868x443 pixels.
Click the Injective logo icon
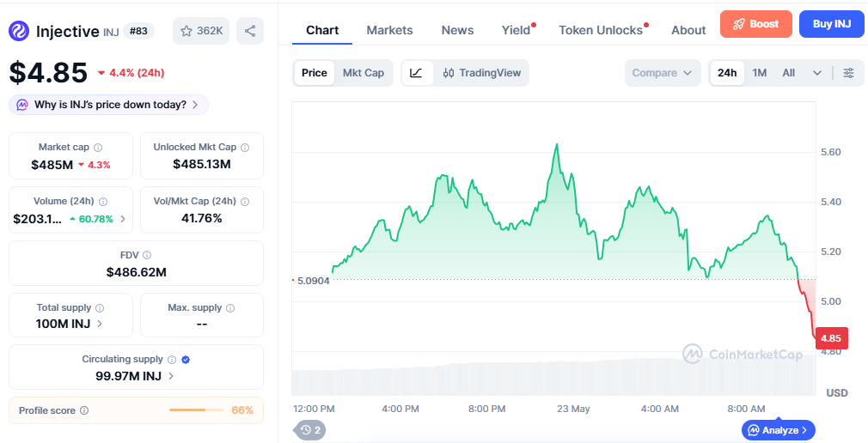pyautogui.click(x=19, y=31)
